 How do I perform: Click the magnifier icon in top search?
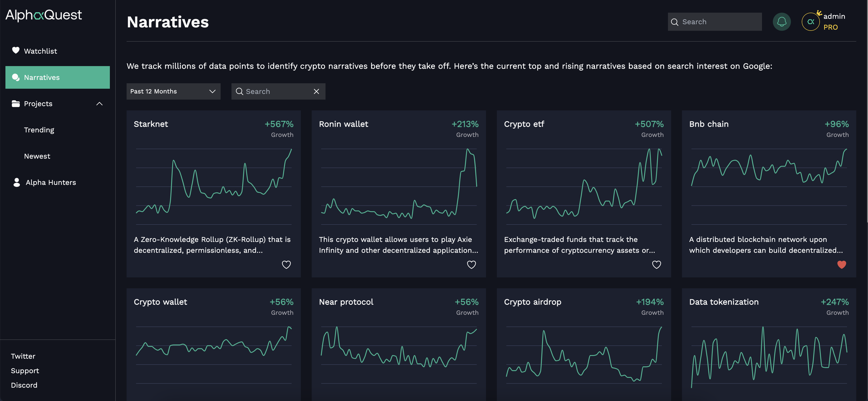pyautogui.click(x=674, y=22)
